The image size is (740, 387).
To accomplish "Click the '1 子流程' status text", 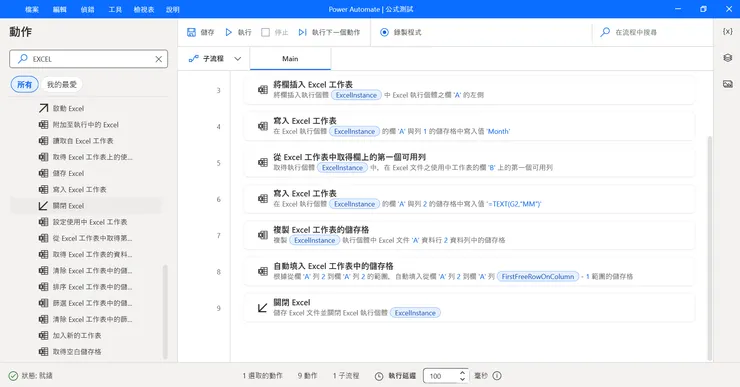I will coord(346,376).
